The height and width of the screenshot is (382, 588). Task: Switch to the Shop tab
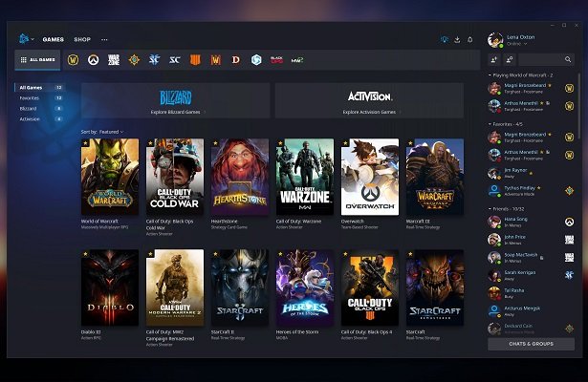tap(82, 40)
